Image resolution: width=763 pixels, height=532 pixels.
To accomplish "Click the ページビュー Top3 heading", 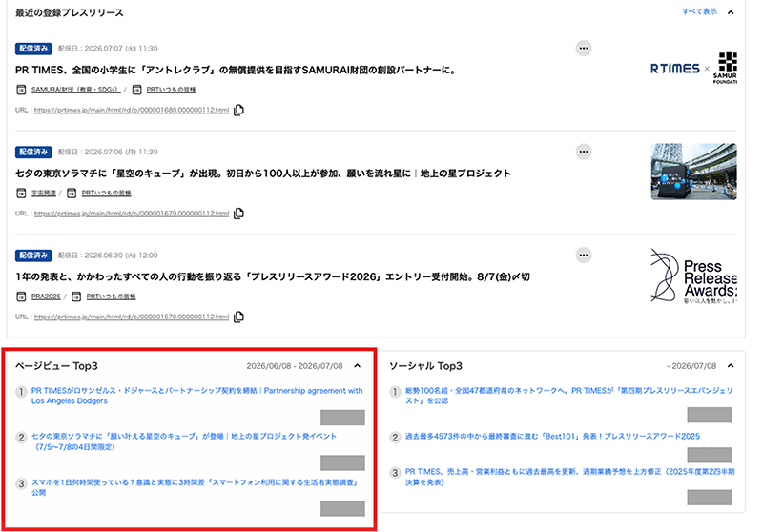I will point(56,366).
